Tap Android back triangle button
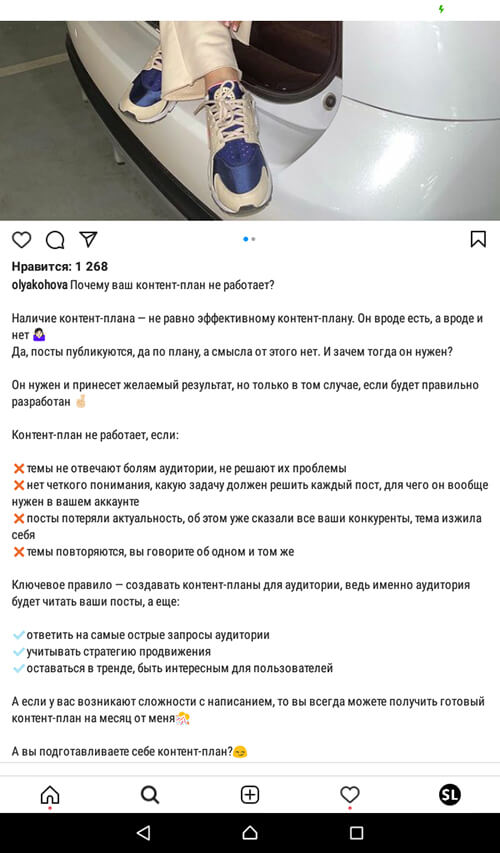The image size is (500, 853). point(143,832)
